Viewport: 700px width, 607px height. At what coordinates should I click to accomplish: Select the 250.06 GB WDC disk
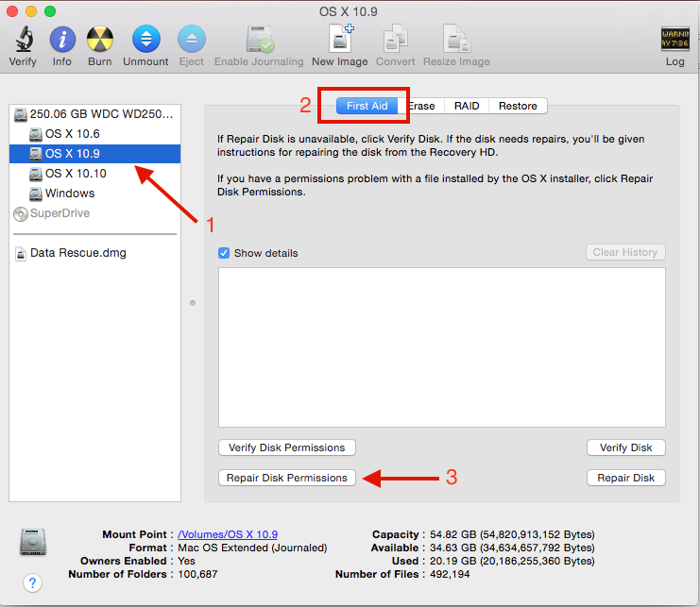point(94,114)
